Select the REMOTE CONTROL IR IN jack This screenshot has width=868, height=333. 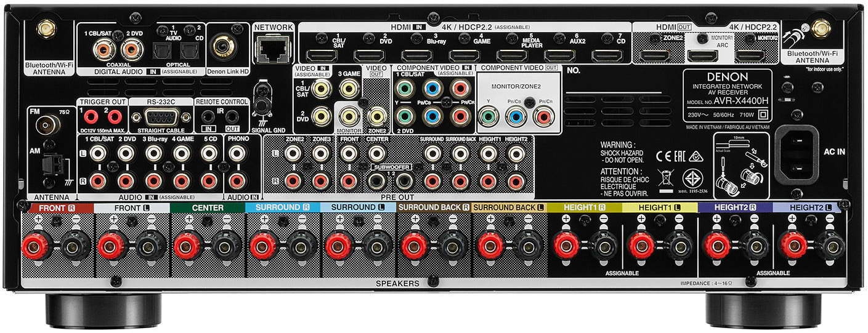[x=206, y=116]
